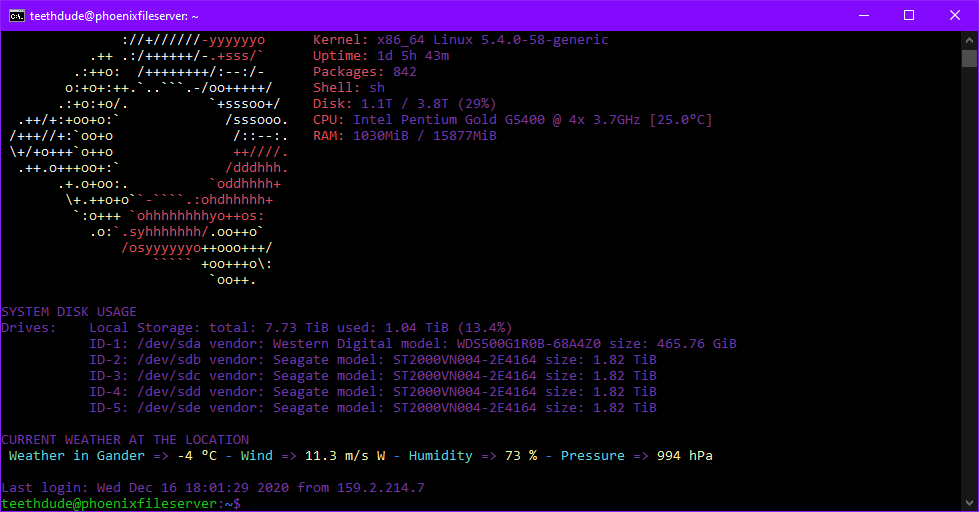Click the Last login Wed Dec 16 line
Image resolution: width=979 pixels, height=512 pixels.
[x=213, y=488]
